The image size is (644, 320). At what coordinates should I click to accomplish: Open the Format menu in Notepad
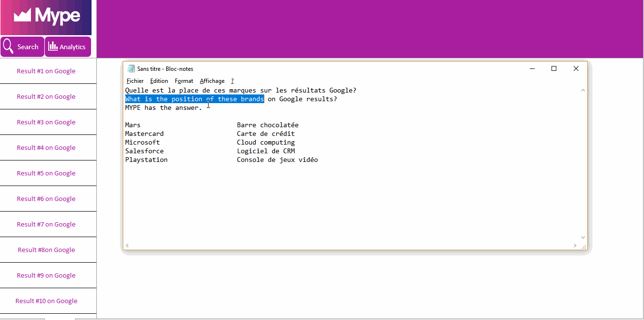[184, 81]
